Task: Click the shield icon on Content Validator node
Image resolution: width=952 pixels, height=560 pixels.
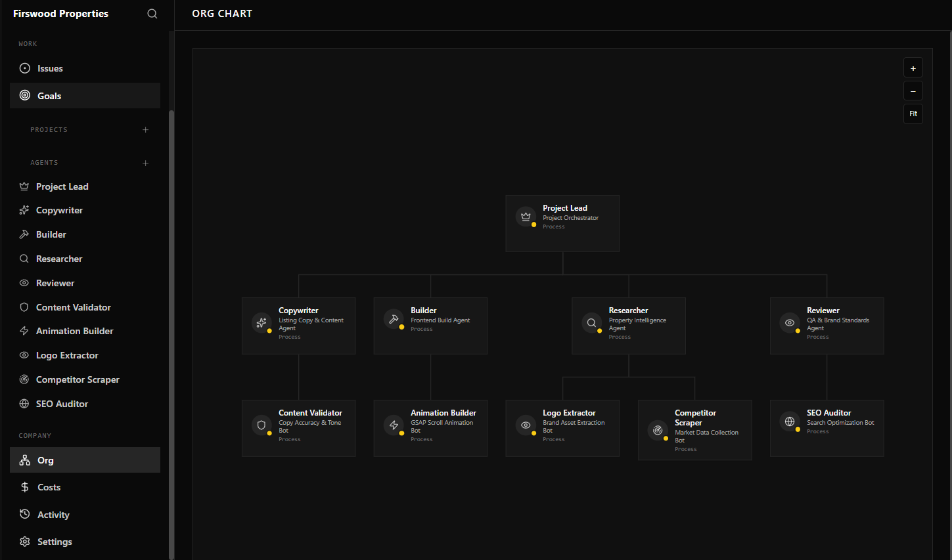Action: 261,425
